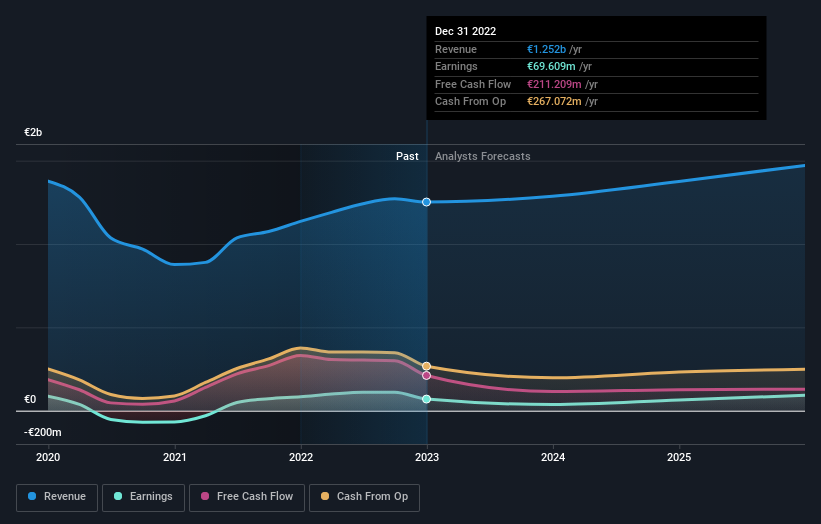Click the Dec 31 2022 tooltip date
Image resolution: width=821 pixels, height=524 pixels.
(465, 31)
